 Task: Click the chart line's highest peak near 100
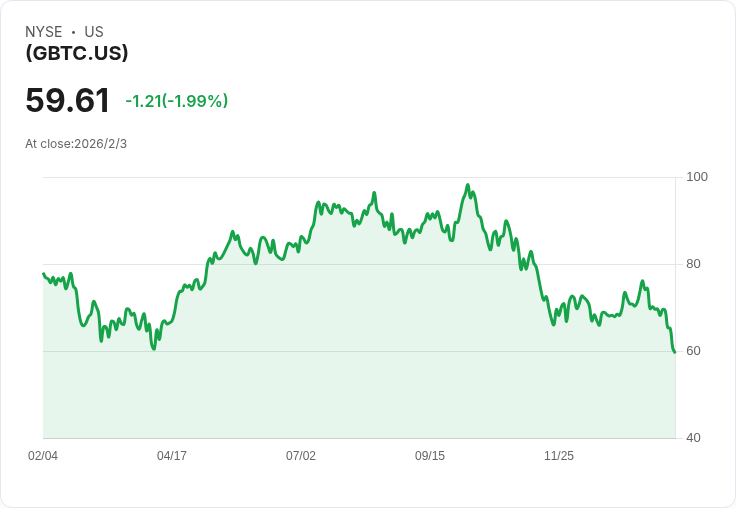[468, 185]
